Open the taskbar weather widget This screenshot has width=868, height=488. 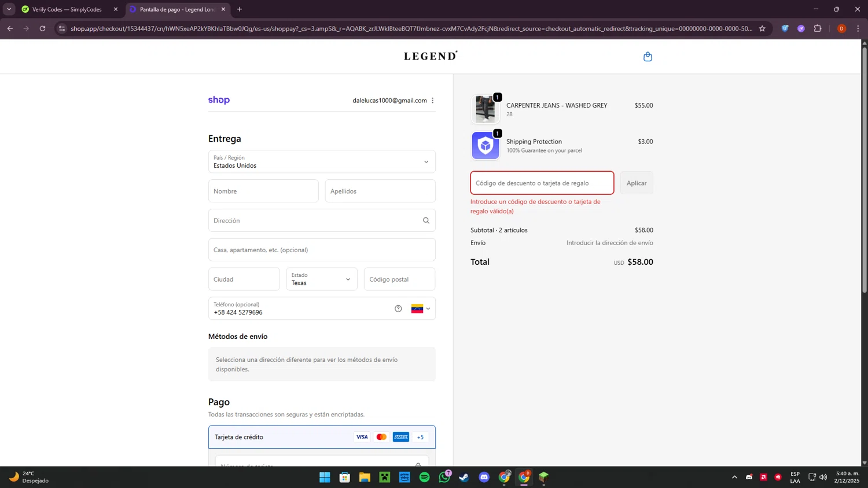(29, 477)
